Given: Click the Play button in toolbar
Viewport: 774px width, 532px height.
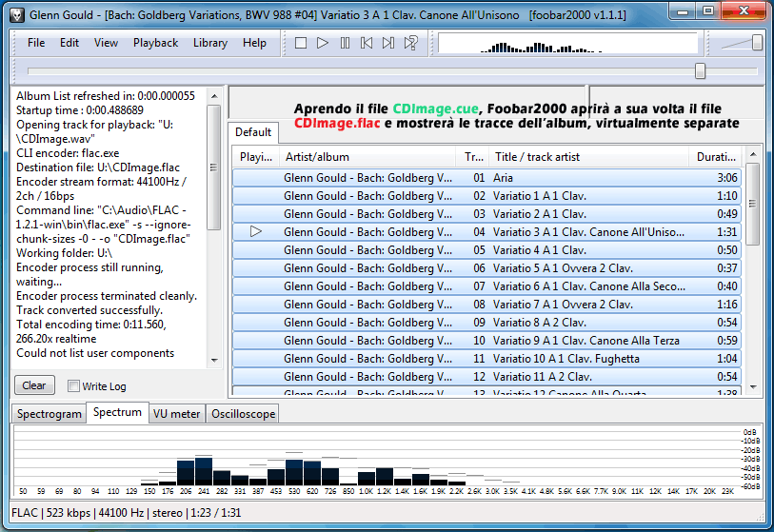Looking at the screenshot, I should coord(323,43).
